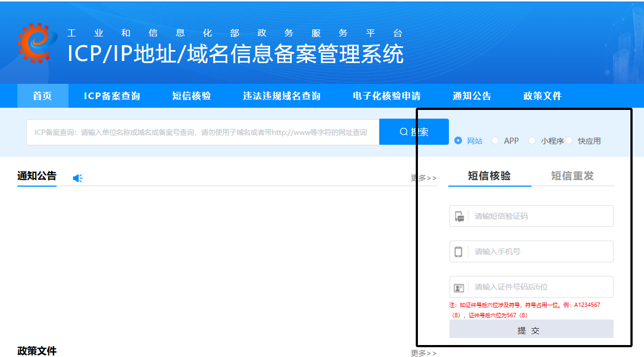The image size is (644, 357).
Task: Click the blue speaker announcement icon
Action: coord(78,178)
